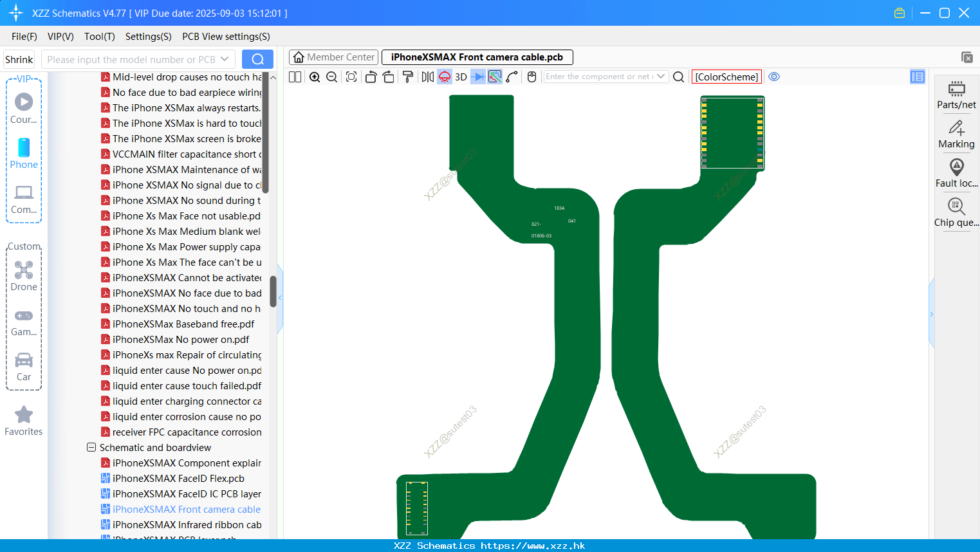Open Parts/net panel
The height and width of the screenshot is (552, 980).
click(x=956, y=95)
